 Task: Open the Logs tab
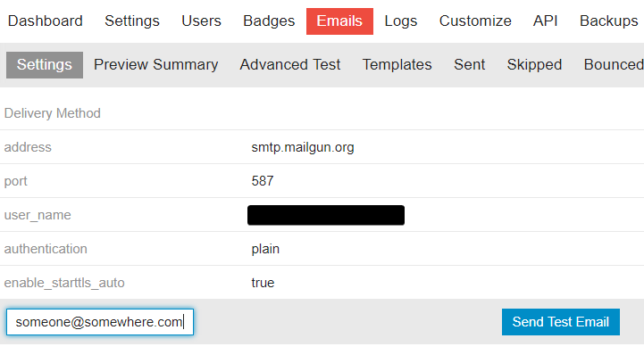tap(401, 21)
